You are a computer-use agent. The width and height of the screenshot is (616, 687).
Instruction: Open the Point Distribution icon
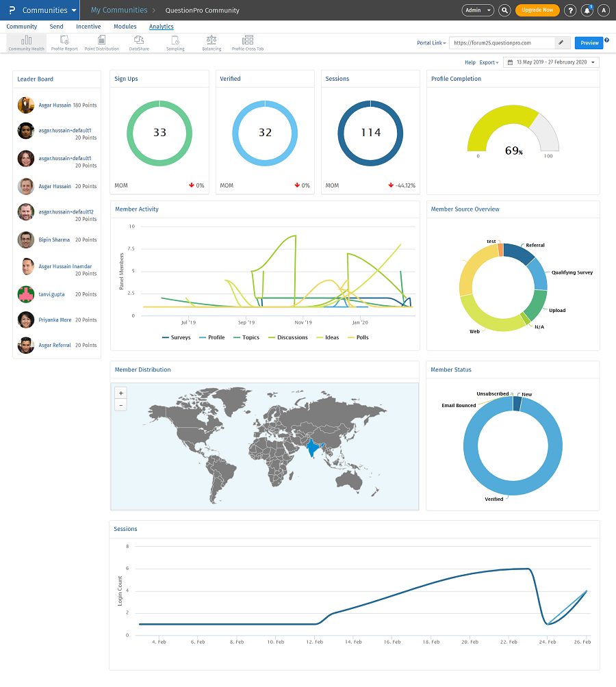click(102, 43)
